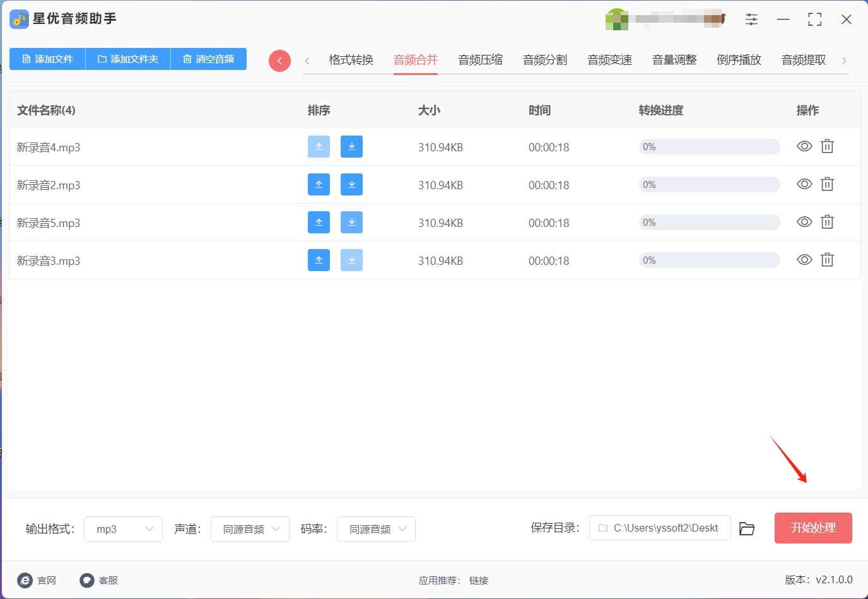
Task: Switch to 音频提取 tab
Action: (804, 60)
